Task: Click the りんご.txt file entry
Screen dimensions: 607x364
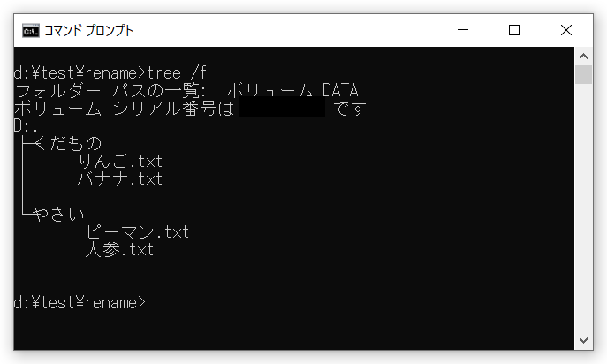Action: click(x=120, y=161)
